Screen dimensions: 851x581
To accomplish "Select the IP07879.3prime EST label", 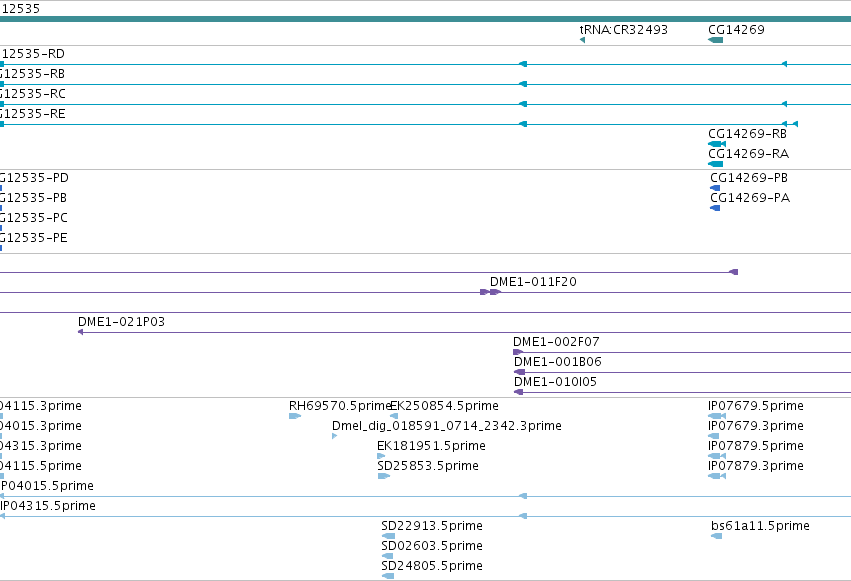I will 756,466.
